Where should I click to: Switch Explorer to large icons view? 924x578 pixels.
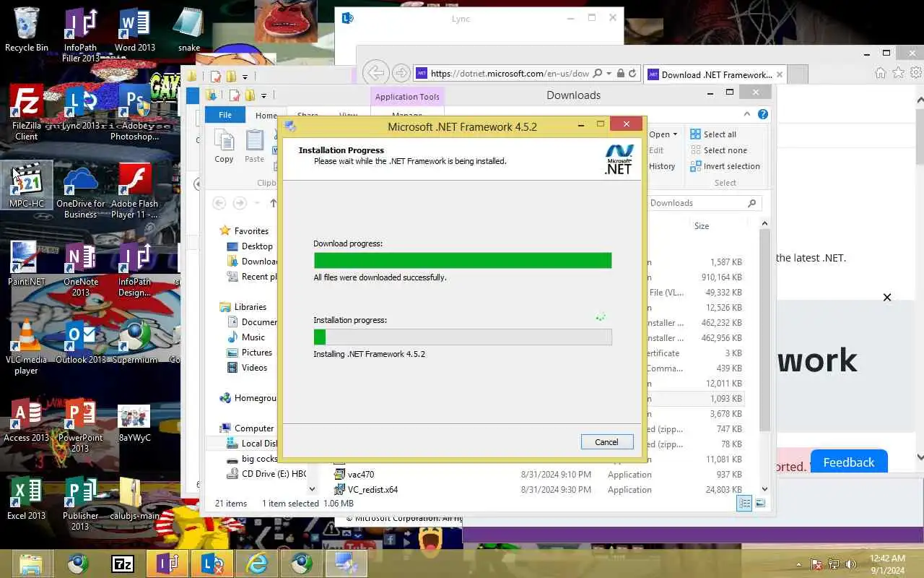(x=760, y=504)
